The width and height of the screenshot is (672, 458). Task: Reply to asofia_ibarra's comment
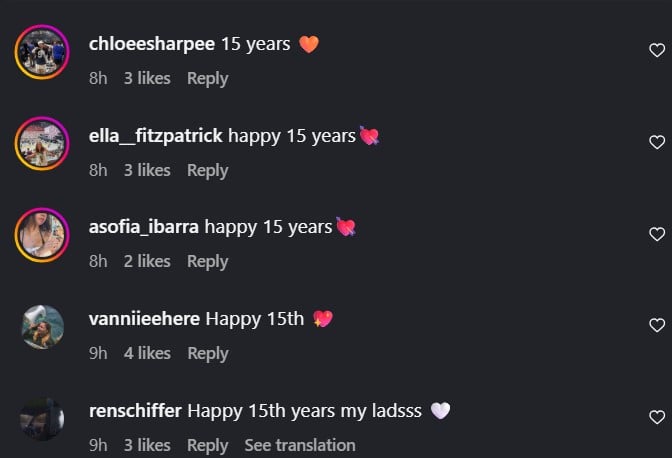[207, 261]
